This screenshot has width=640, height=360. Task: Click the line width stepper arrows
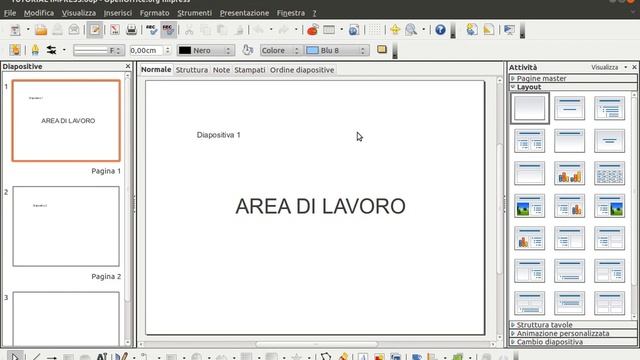pyautogui.click(x=167, y=50)
